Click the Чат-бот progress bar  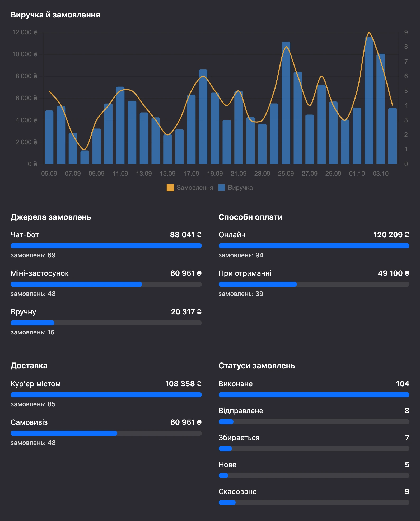click(x=106, y=246)
